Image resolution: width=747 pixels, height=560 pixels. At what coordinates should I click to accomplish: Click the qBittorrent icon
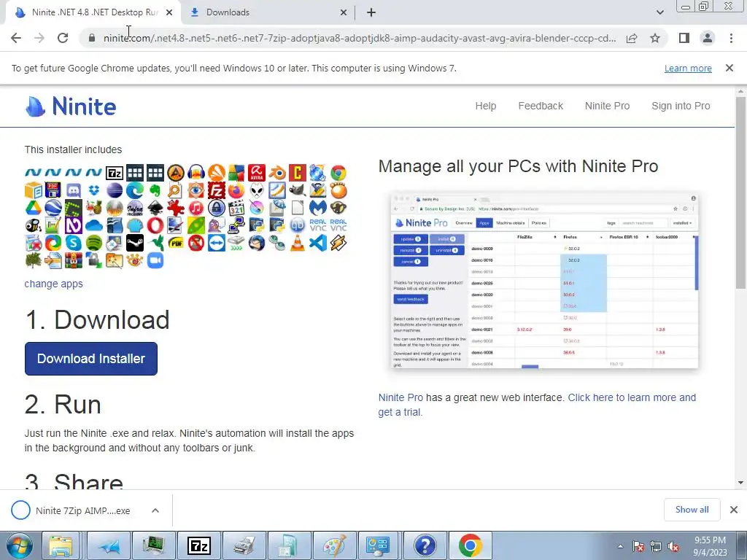click(x=298, y=225)
